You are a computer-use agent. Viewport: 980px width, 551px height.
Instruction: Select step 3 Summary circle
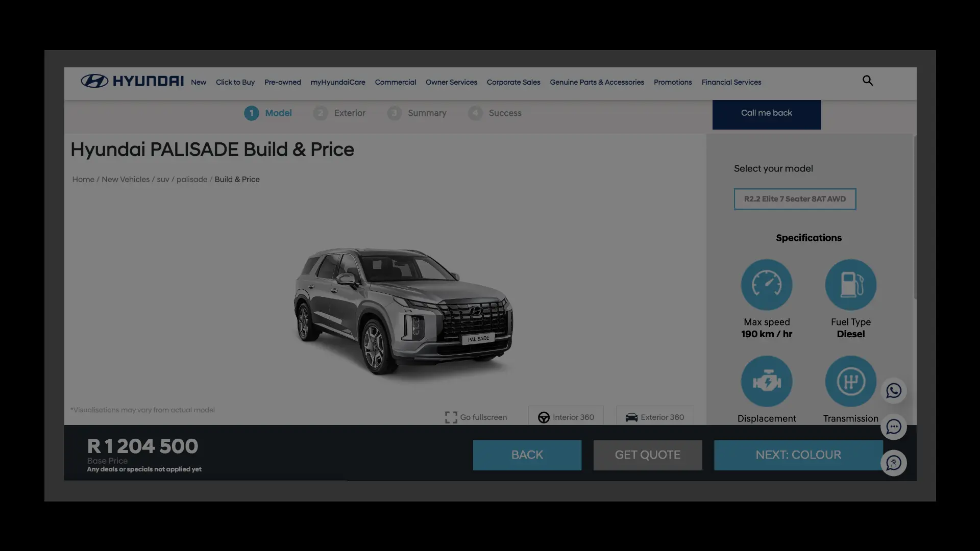(x=394, y=113)
